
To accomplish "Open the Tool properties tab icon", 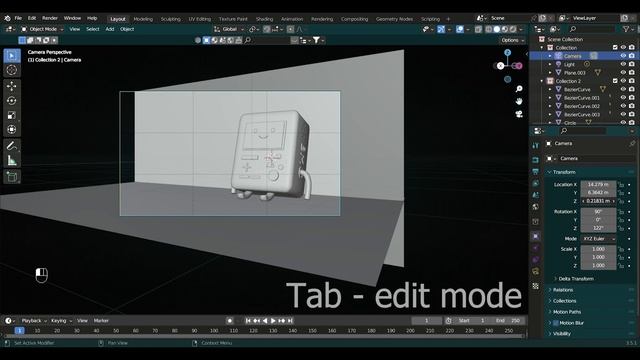I will pyautogui.click(x=536, y=145).
